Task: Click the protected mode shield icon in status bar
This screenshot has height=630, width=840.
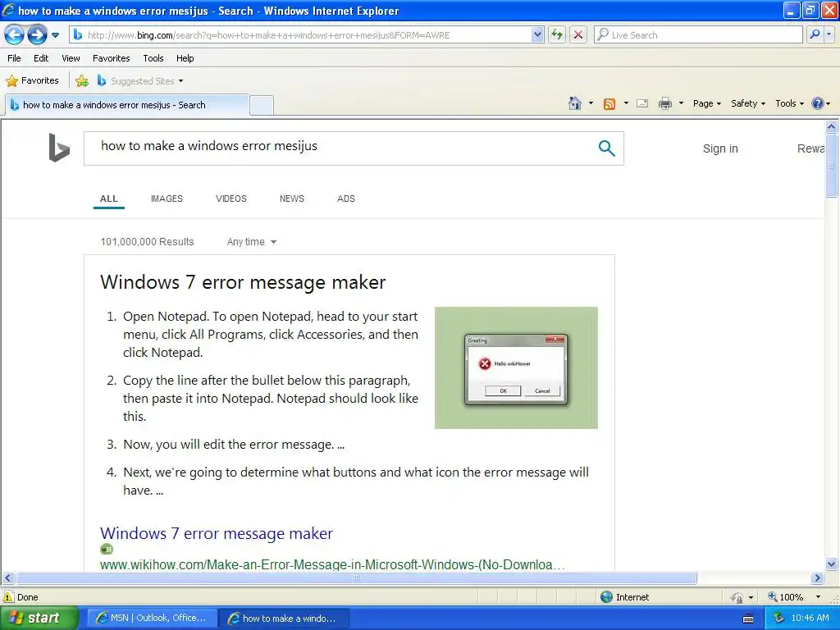Action: coord(737,597)
